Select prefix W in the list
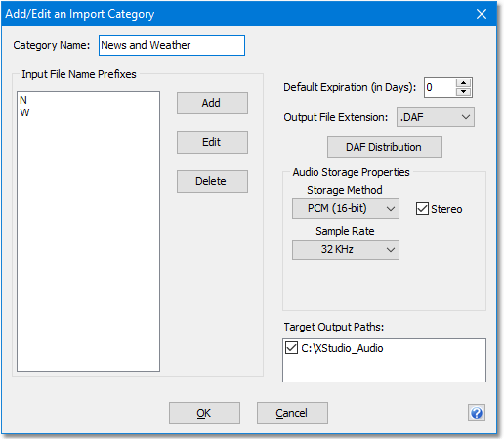The image size is (504, 441). point(24,112)
